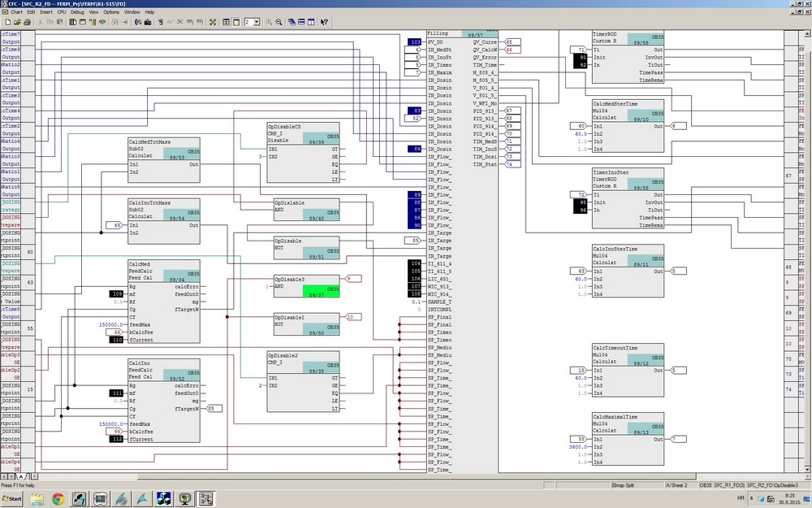The height and width of the screenshot is (508, 812).
Task: Click the HR language indicator
Action: coord(740,497)
